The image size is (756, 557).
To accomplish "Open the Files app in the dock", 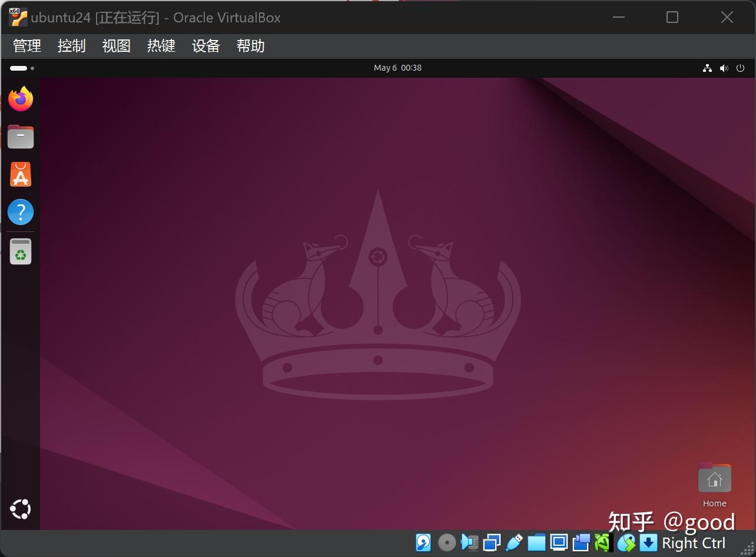I will pyautogui.click(x=21, y=136).
